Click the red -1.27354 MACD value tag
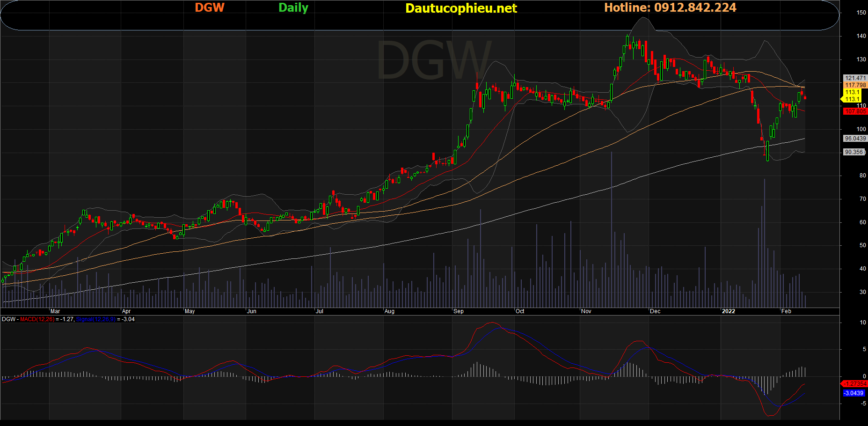The image size is (868, 426). 854,384
